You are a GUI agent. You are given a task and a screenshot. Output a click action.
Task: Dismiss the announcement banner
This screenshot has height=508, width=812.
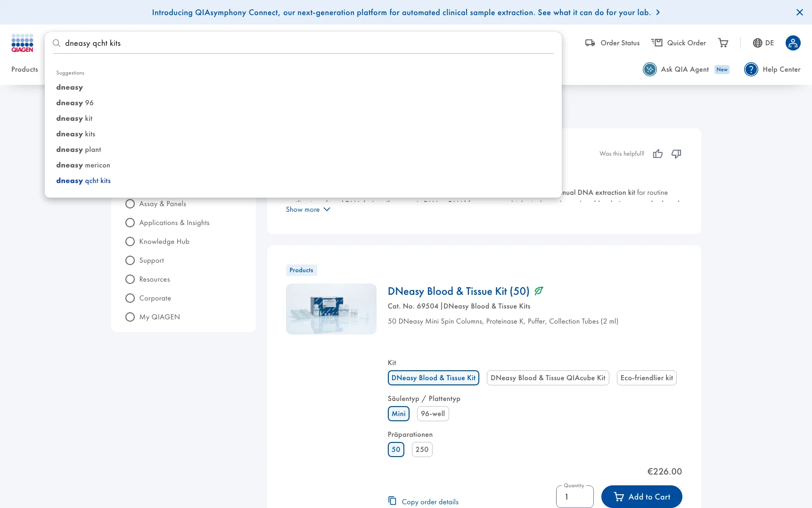(800, 12)
